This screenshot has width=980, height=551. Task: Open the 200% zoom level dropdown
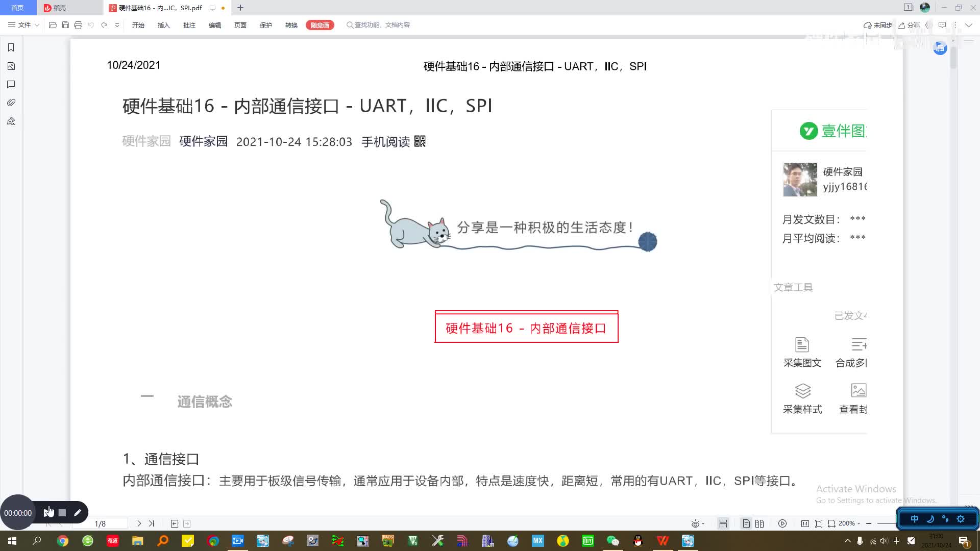[849, 523]
